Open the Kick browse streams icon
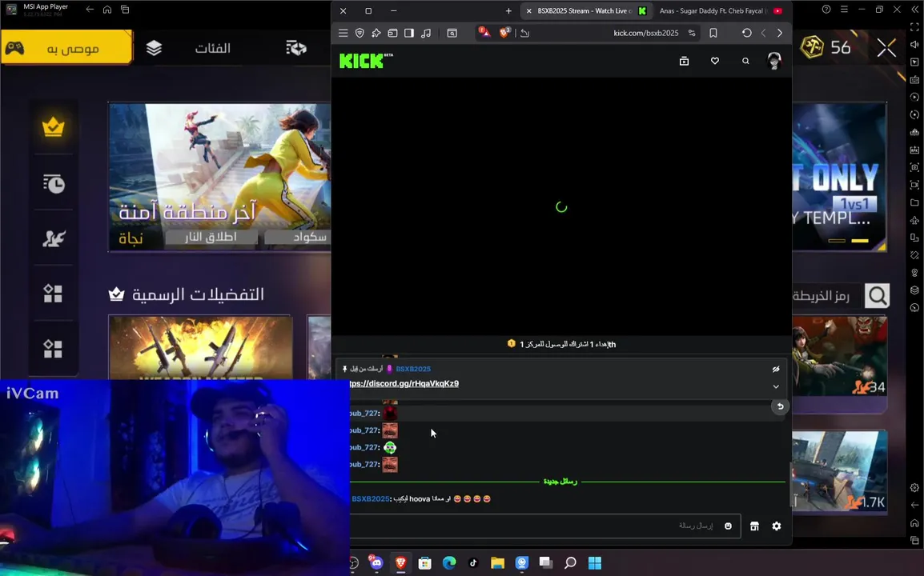Viewport: 924px width, 576px height. coord(684,61)
